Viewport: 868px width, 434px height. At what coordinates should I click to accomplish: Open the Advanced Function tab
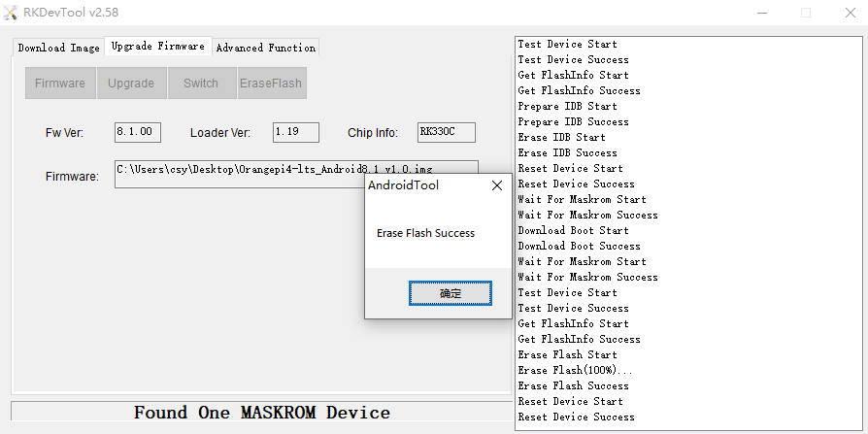click(x=266, y=48)
